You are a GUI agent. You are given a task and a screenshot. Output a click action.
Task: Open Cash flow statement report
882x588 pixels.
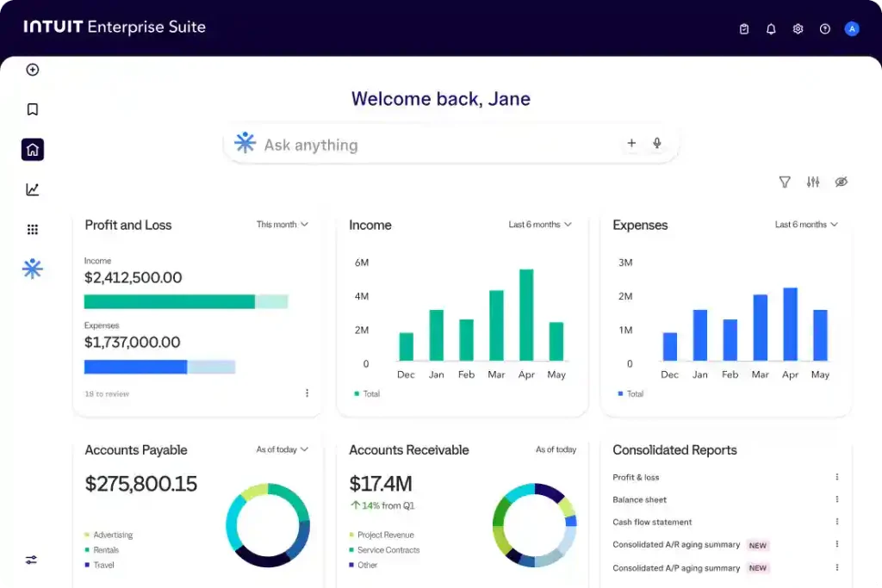(x=652, y=523)
